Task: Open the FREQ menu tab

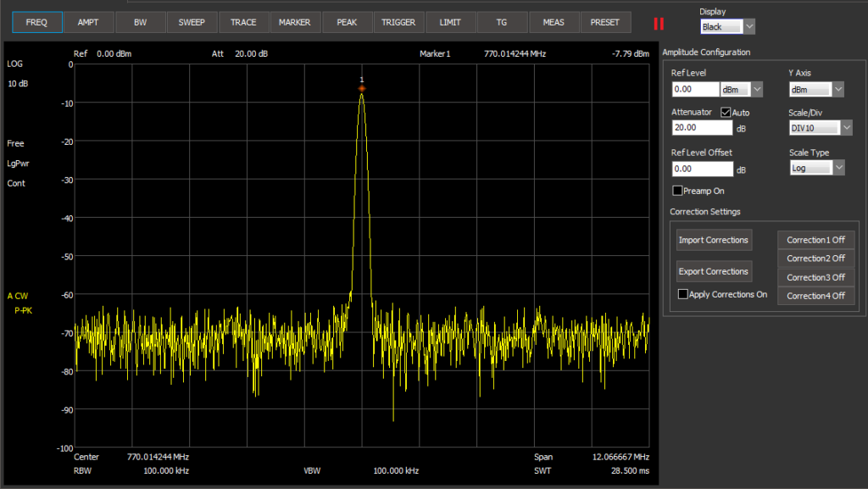Action: coord(36,22)
